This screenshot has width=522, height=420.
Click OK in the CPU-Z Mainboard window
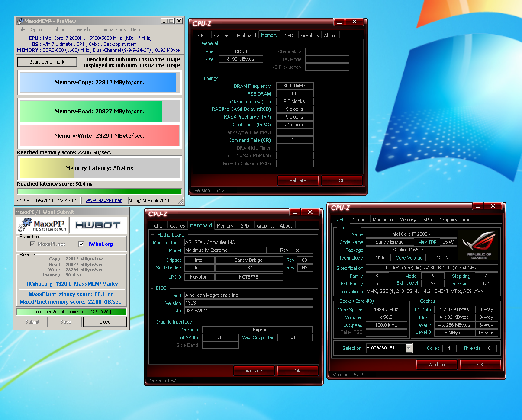(297, 371)
